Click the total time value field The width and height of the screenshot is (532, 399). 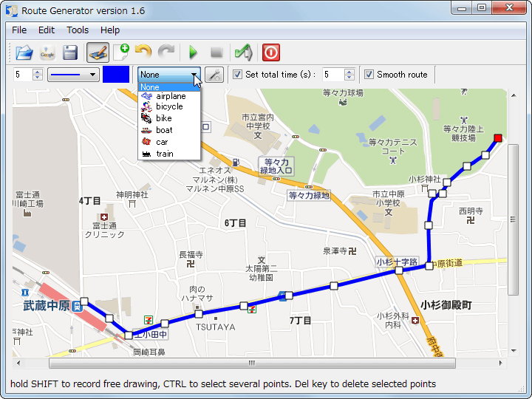333,75
